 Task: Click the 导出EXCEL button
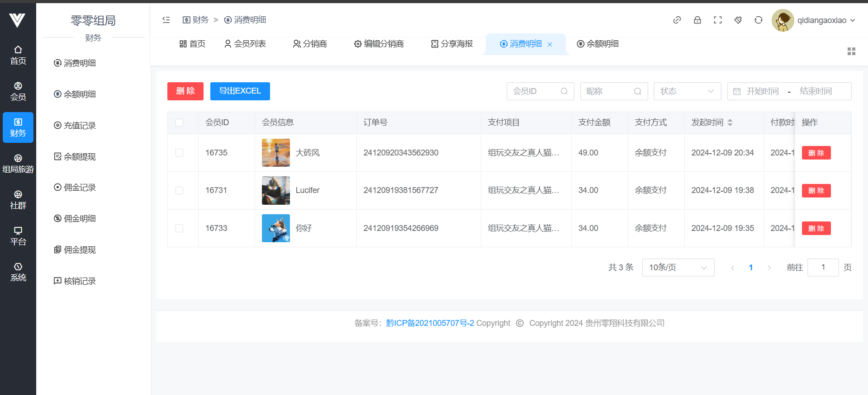(240, 91)
